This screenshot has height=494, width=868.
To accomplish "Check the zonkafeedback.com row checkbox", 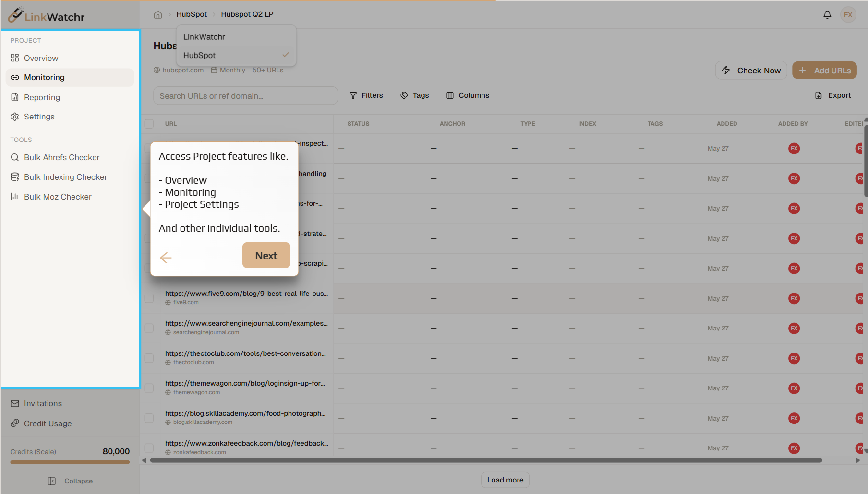I will point(149,448).
